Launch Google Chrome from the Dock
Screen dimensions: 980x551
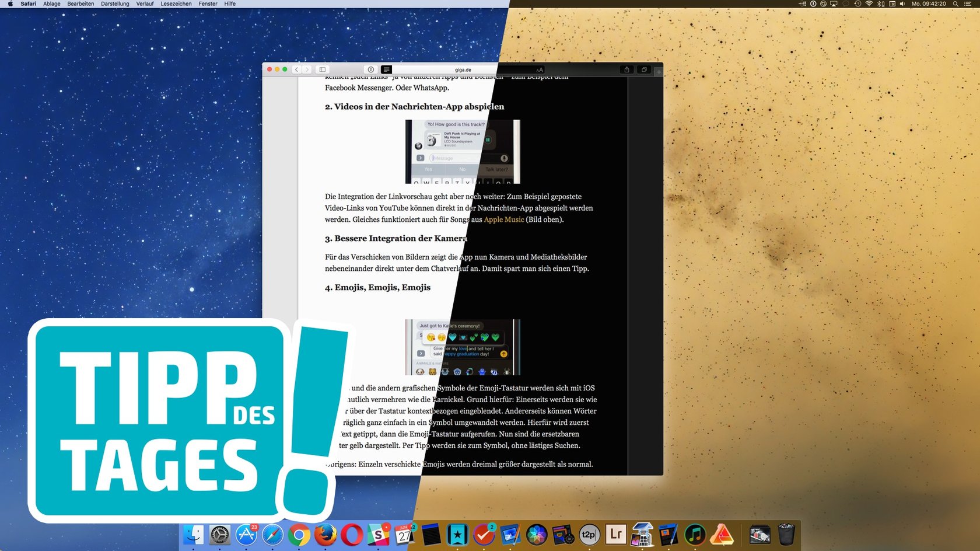click(299, 535)
